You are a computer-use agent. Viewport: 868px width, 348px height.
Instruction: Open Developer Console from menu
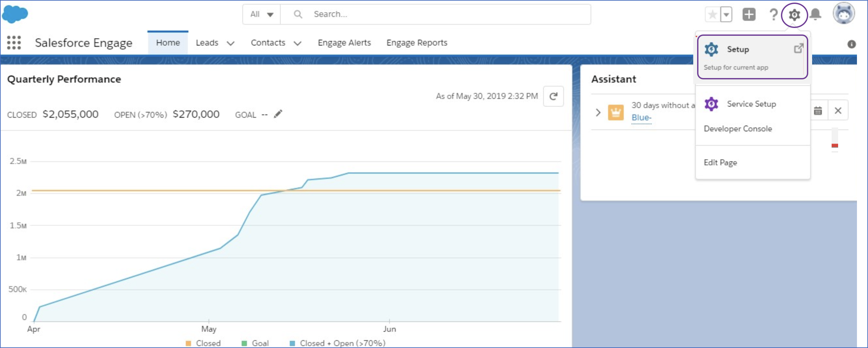pos(738,129)
